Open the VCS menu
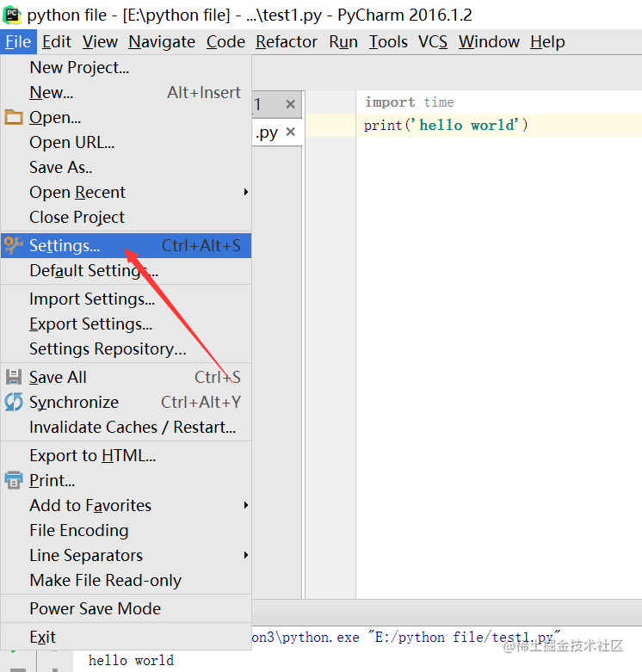The height and width of the screenshot is (672, 642). 433,41
